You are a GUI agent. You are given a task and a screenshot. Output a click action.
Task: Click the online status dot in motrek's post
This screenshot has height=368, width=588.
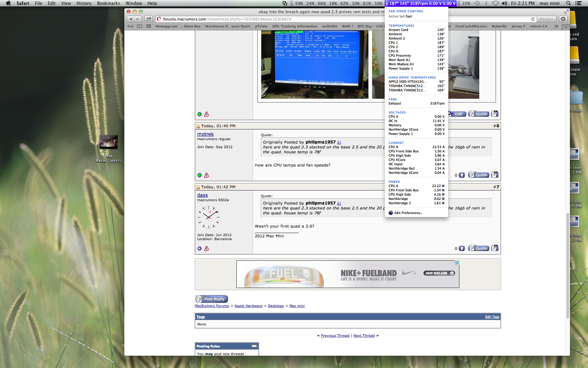tap(200, 175)
